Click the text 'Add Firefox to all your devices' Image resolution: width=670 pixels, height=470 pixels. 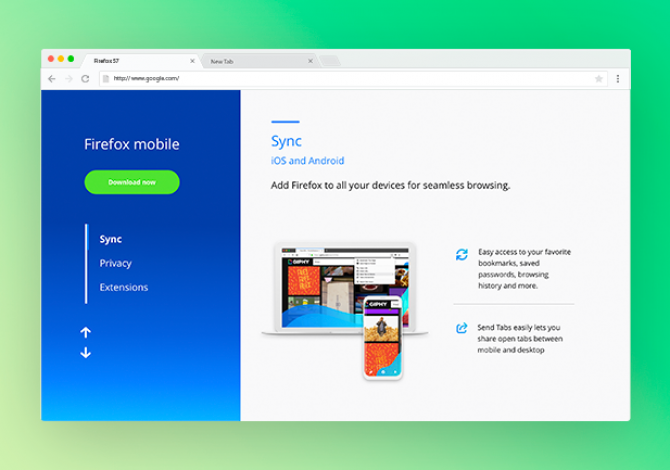point(338,185)
